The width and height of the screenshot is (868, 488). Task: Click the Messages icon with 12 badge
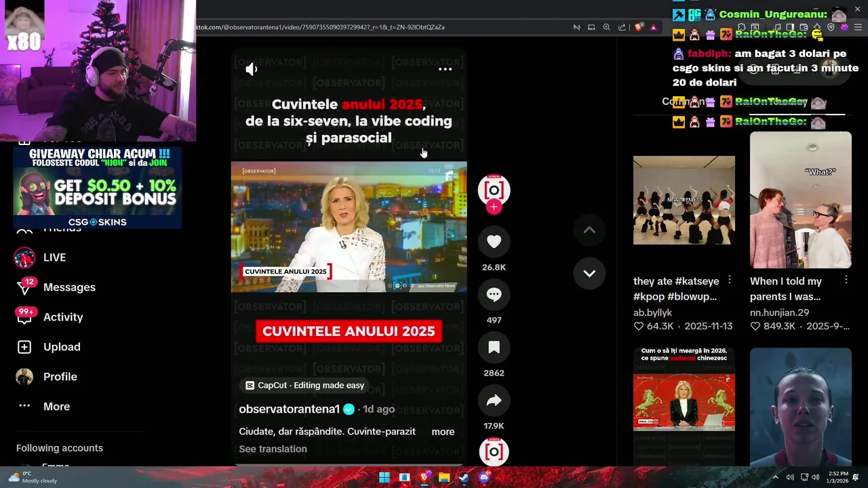[x=24, y=287]
